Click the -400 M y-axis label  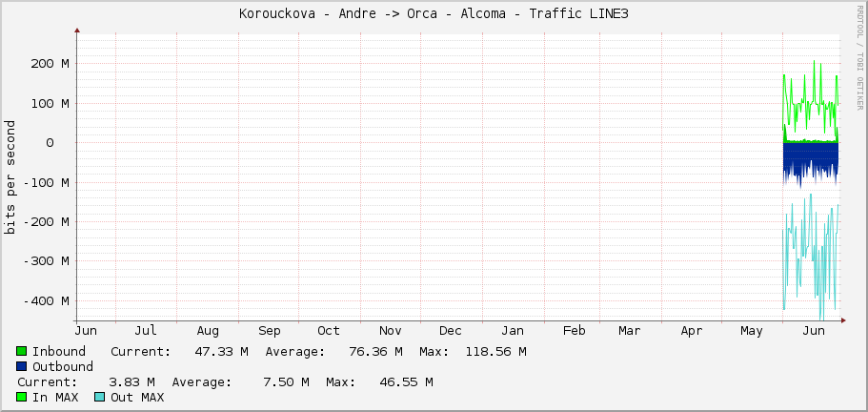[46, 301]
